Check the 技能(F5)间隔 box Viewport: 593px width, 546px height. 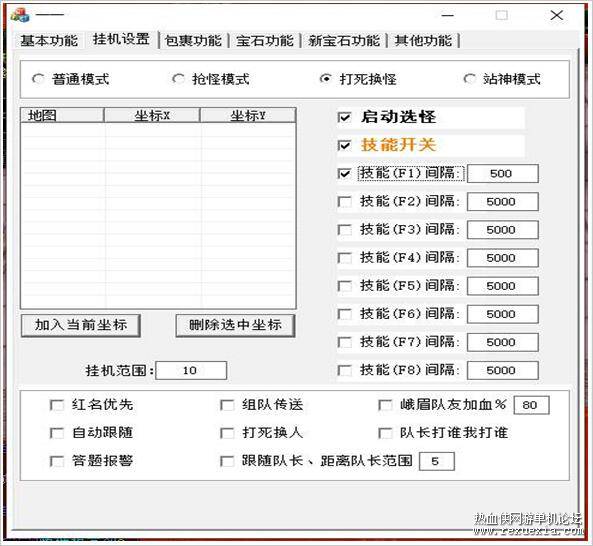pyautogui.click(x=344, y=286)
